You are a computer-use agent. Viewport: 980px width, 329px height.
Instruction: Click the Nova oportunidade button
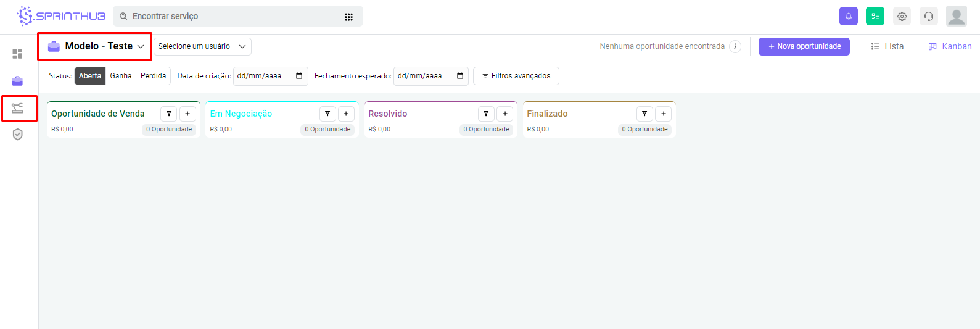click(804, 46)
